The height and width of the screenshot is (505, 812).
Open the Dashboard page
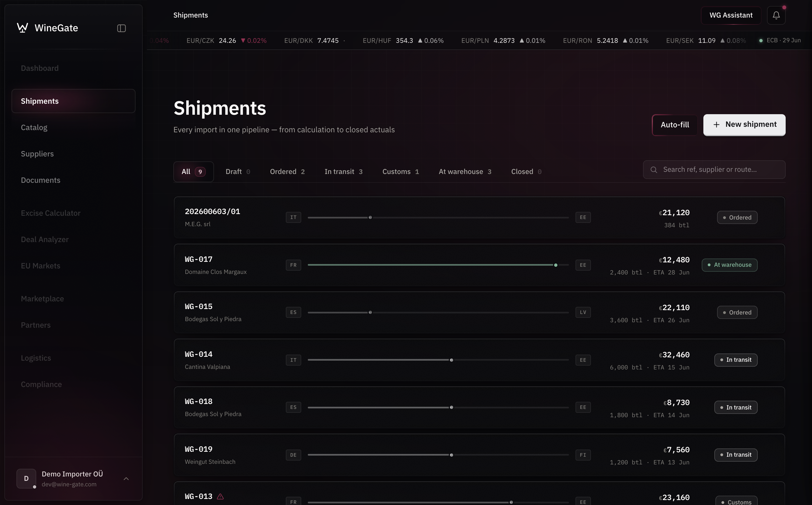40,68
